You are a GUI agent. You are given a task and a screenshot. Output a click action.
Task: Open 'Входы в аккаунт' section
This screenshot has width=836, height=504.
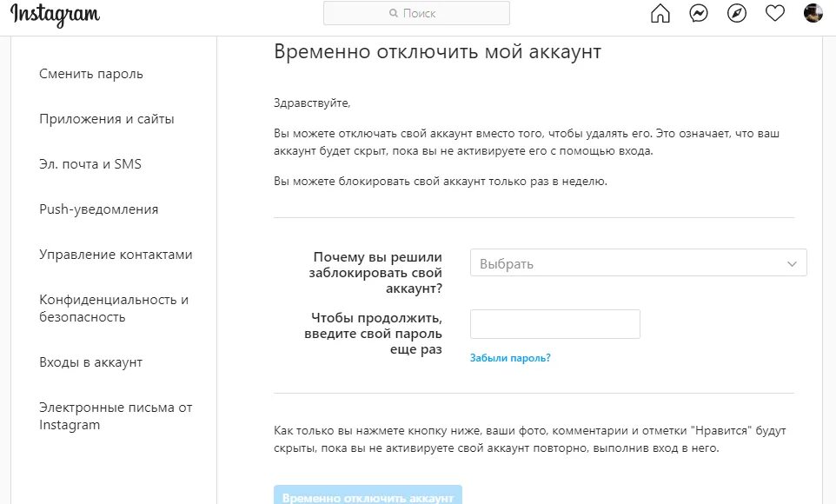pyautogui.click(x=90, y=362)
